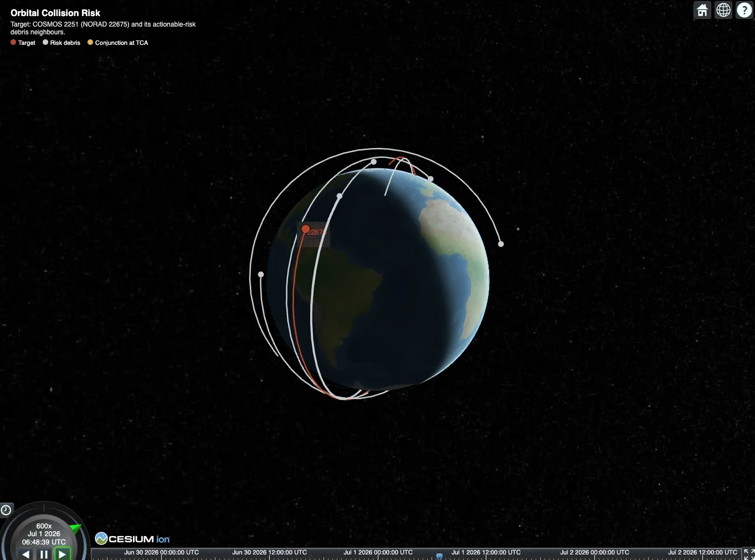Click the blue timeline scrubber marker
This screenshot has height=560, width=755.
click(439, 556)
